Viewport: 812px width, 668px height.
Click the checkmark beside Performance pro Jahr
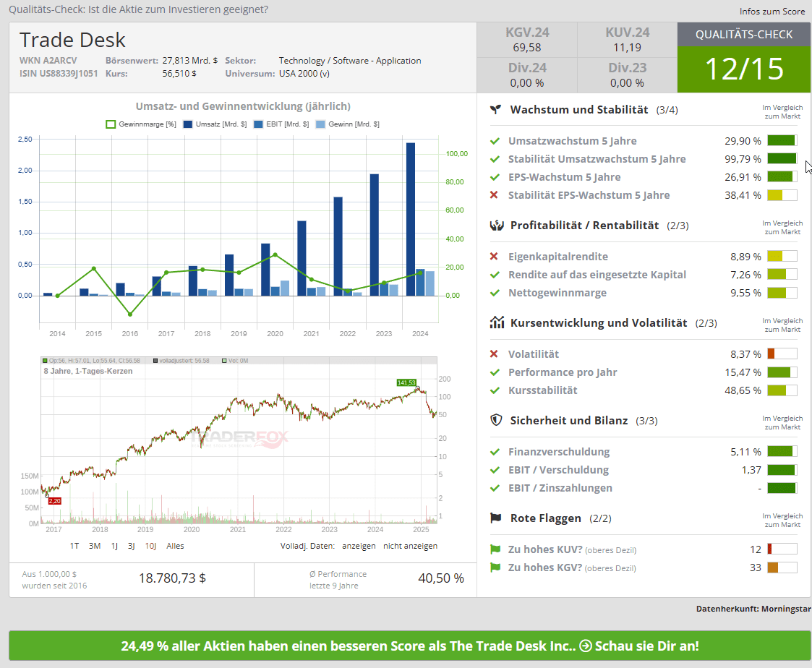pos(495,372)
